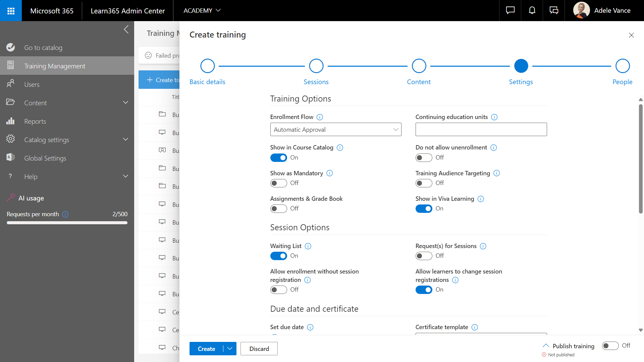Open the Create button split arrow

click(230, 349)
